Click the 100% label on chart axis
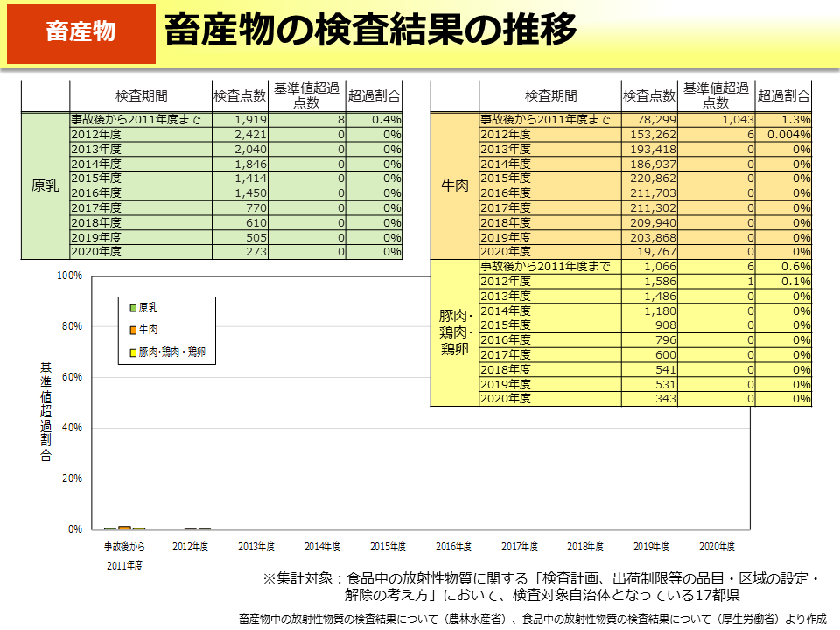The image size is (840, 630). click(x=69, y=276)
